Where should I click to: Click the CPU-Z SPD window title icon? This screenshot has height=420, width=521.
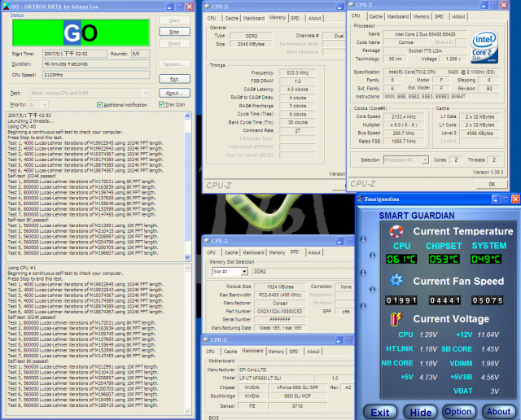tap(207, 241)
